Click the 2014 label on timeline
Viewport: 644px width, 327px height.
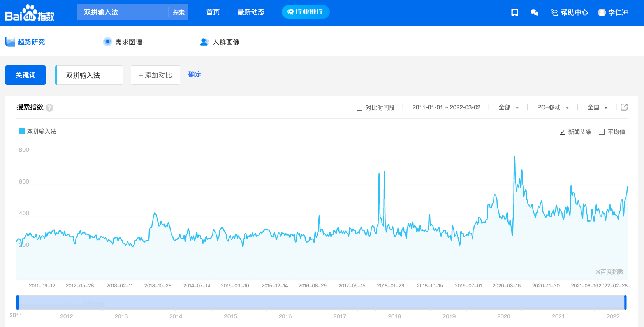click(176, 316)
